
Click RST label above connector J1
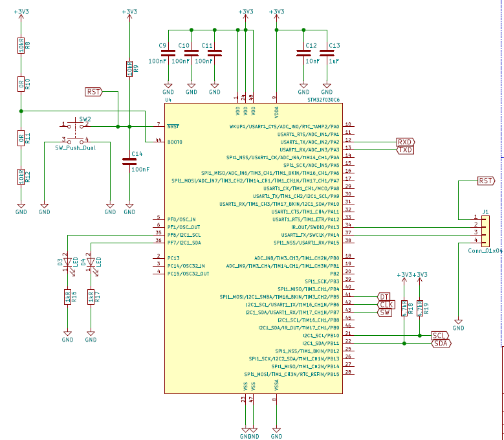coord(486,181)
